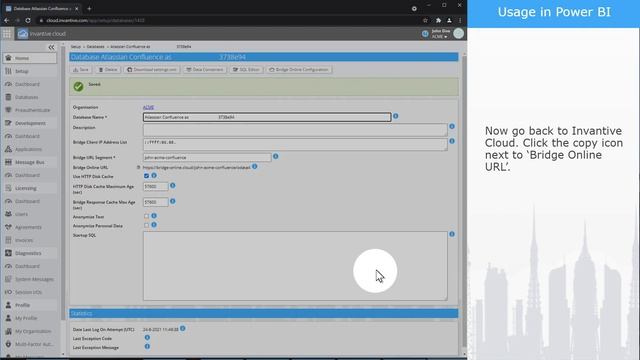The image size is (640, 360).
Task: Open the browser three-dot menu
Action: 460,20
